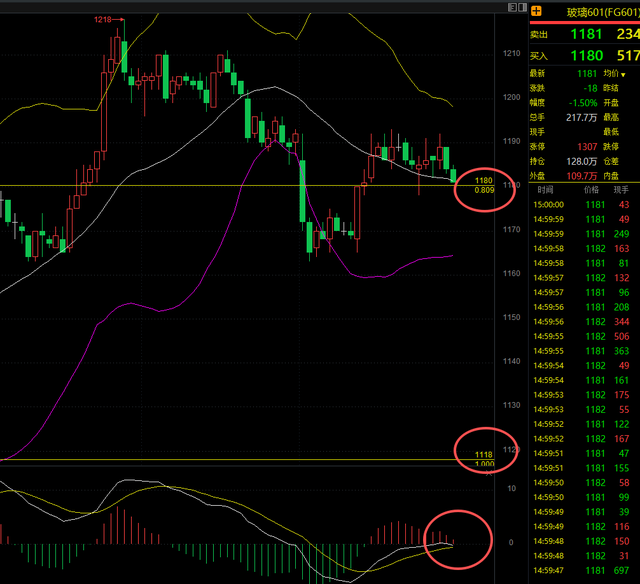Image resolution: width=640 pixels, height=584 pixels.
Task: Click the 价格 column header
Action: (591, 190)
